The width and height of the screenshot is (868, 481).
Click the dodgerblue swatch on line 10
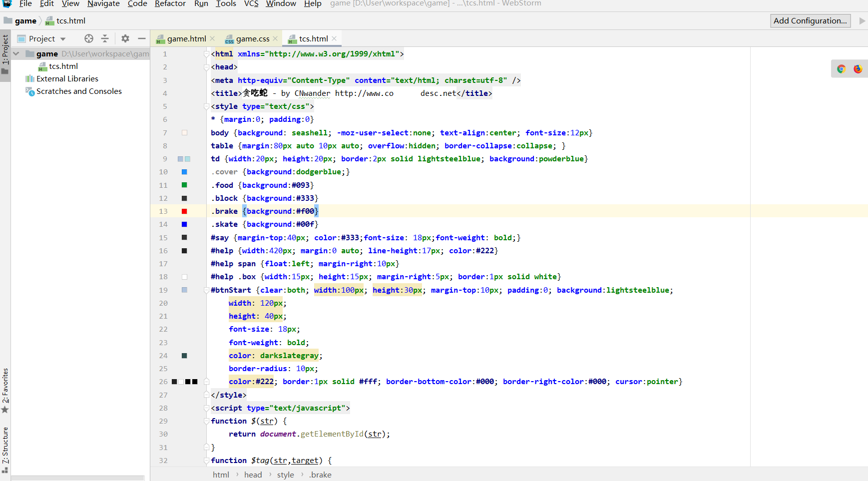coord(184,172)
